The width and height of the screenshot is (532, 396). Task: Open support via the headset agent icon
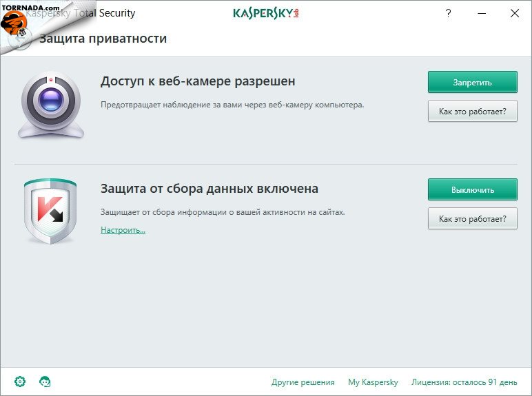[x=45, y=382]
